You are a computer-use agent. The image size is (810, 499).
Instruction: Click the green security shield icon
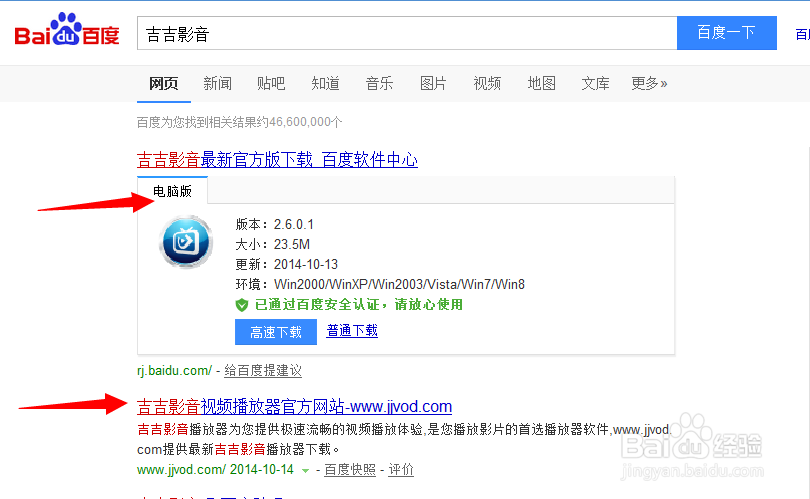tap(242, 305)
